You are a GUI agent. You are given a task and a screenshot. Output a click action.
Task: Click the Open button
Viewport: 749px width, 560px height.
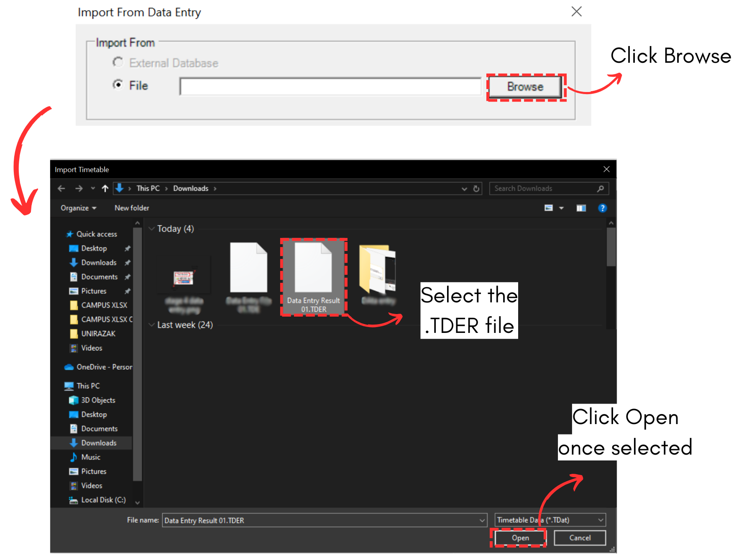coord(520,538)
